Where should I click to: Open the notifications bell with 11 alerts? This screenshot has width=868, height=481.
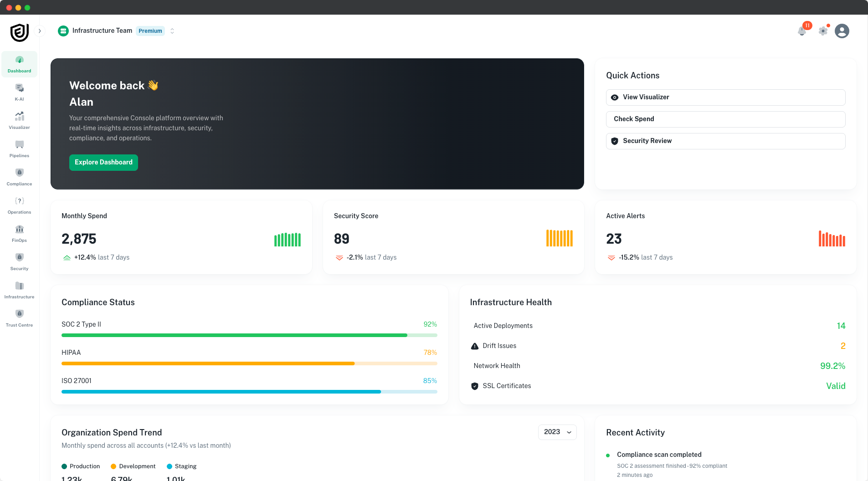[802, 31]
